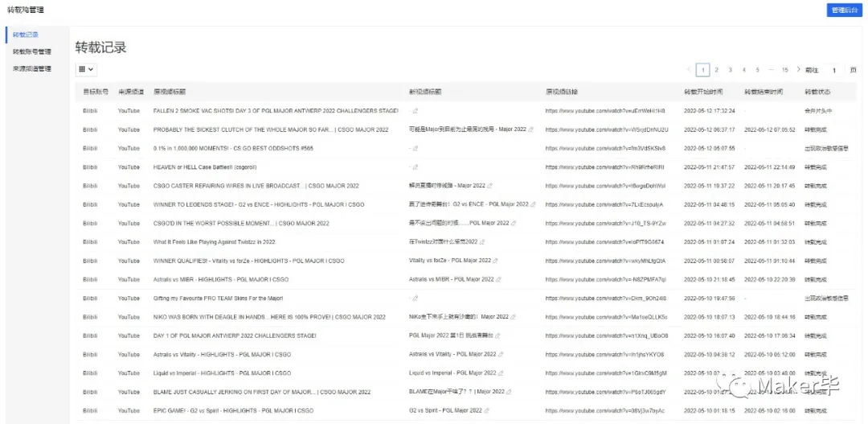Edit new title of BLAME JUST CASUALLY JERKING row
Image resolution: width=868 pixels, height=424 pixels.
click(510, 392)
